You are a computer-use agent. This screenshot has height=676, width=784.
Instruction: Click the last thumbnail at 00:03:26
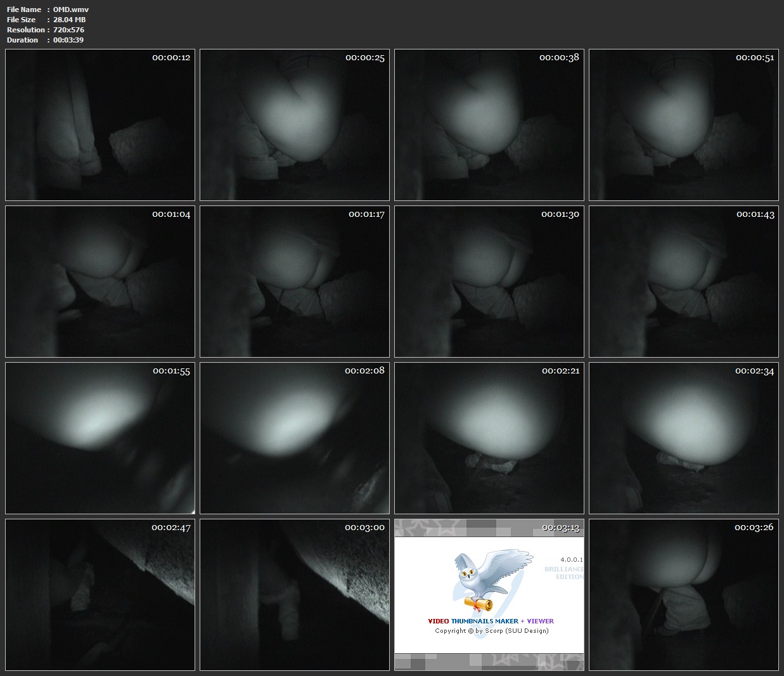[684, 595]
